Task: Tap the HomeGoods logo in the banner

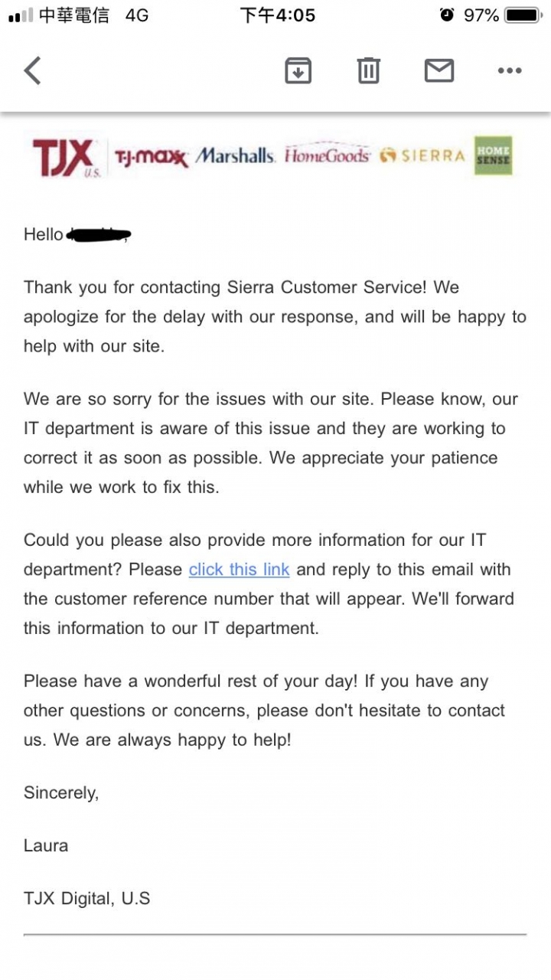Action: (x=328, y=155)
